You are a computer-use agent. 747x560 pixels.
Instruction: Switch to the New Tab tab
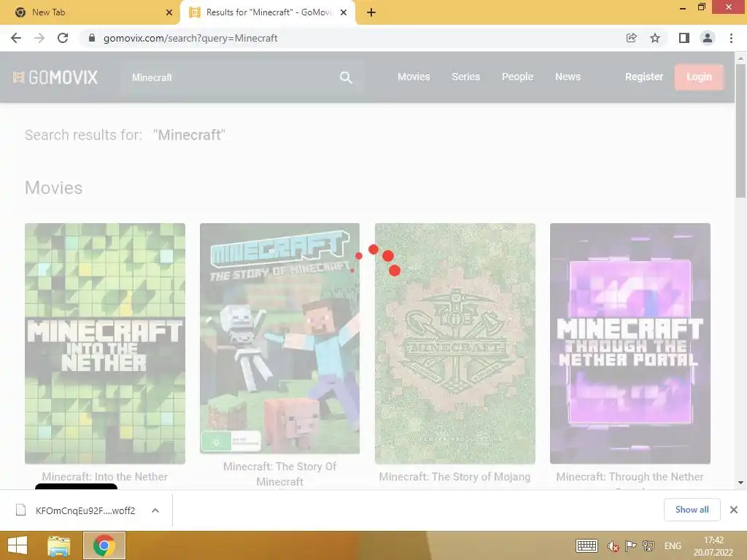pyautogui.click(x=90, y=12)
